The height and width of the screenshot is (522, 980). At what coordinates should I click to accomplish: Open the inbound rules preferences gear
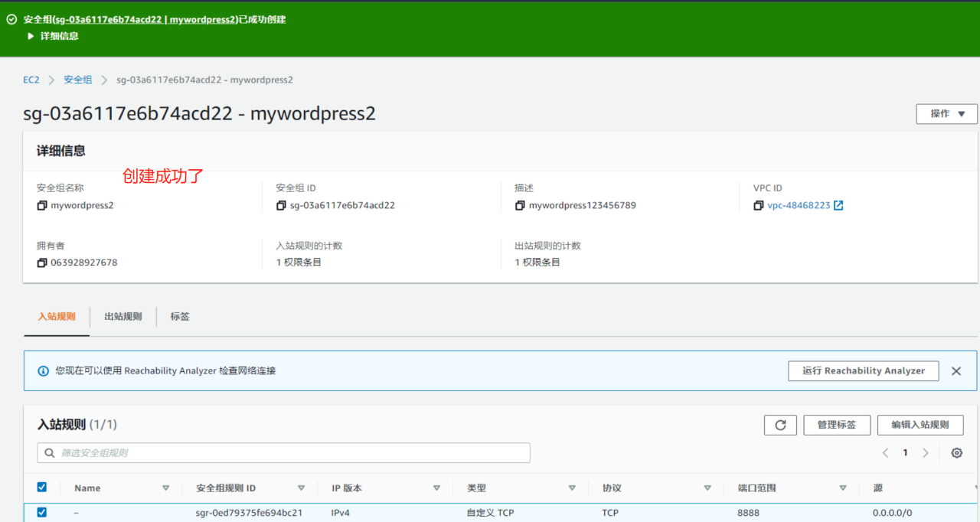(956, 452)
